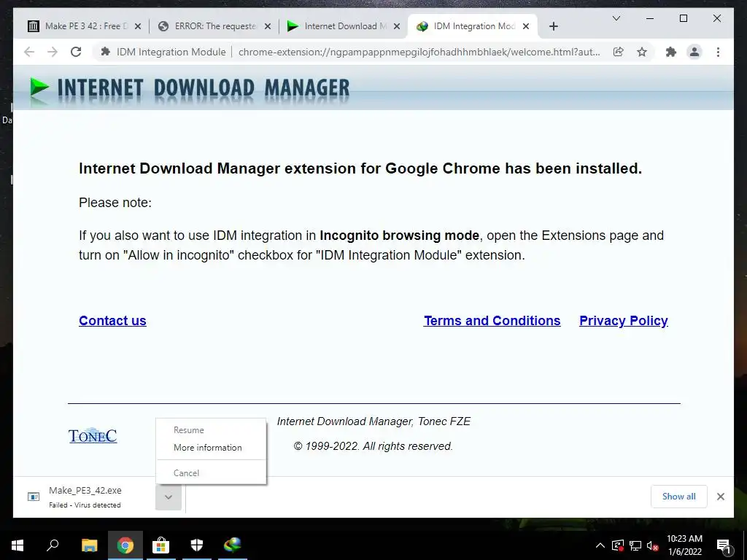Click the Make_PE3_42.exe file icon
The height and width of the screenshot is (560, 747).
(34, 497)
